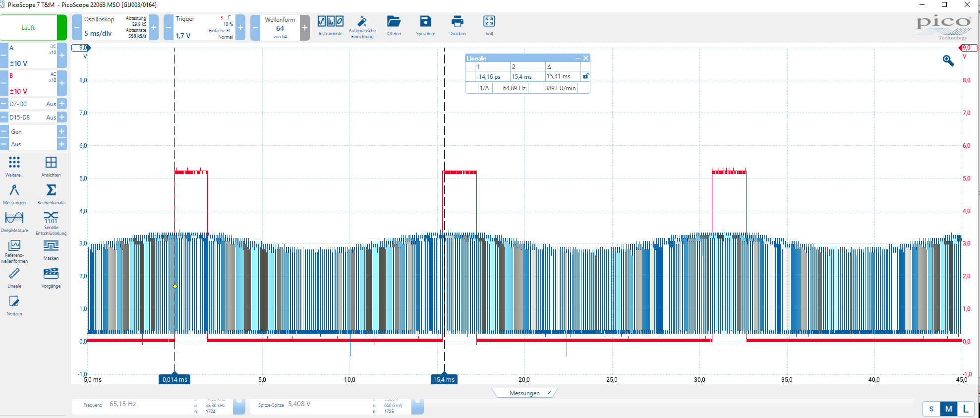Open the Masken tool

click(51, 250)
